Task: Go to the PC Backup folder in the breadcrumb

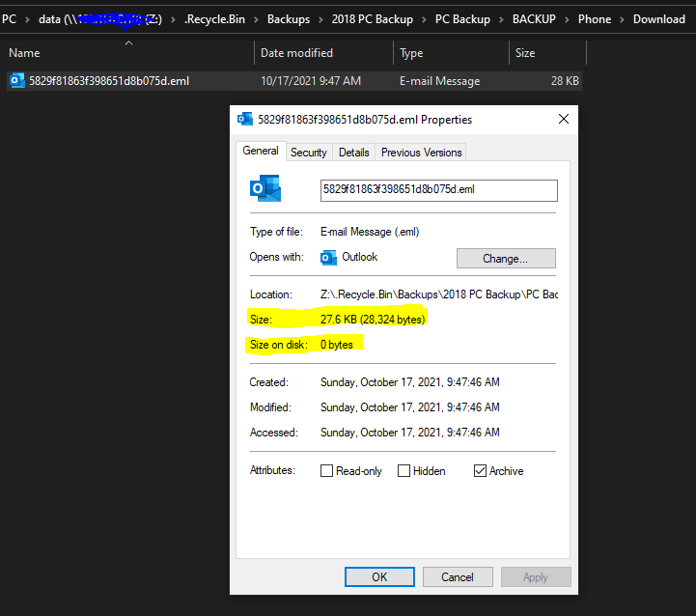Action: point(462,19)
